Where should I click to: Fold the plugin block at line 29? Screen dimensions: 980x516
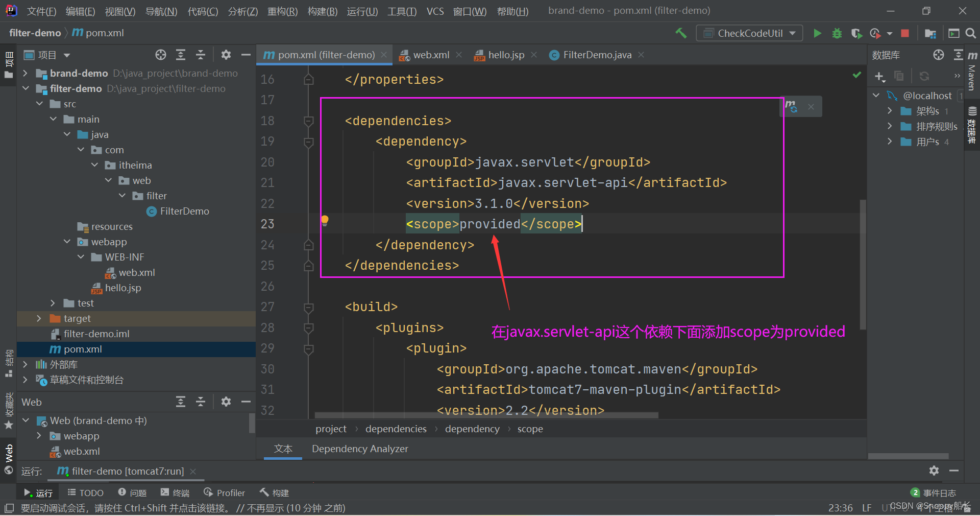pyautogui.click(x=308, y=348)
